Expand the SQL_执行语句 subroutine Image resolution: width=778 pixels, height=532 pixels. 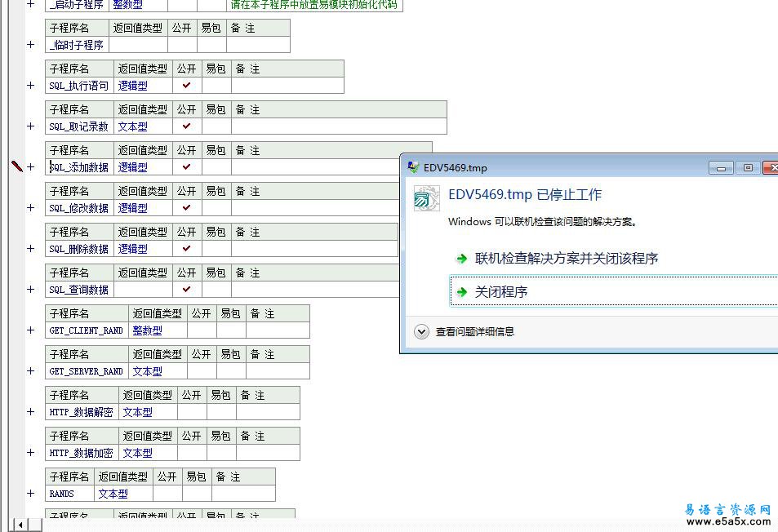point(31,86)
